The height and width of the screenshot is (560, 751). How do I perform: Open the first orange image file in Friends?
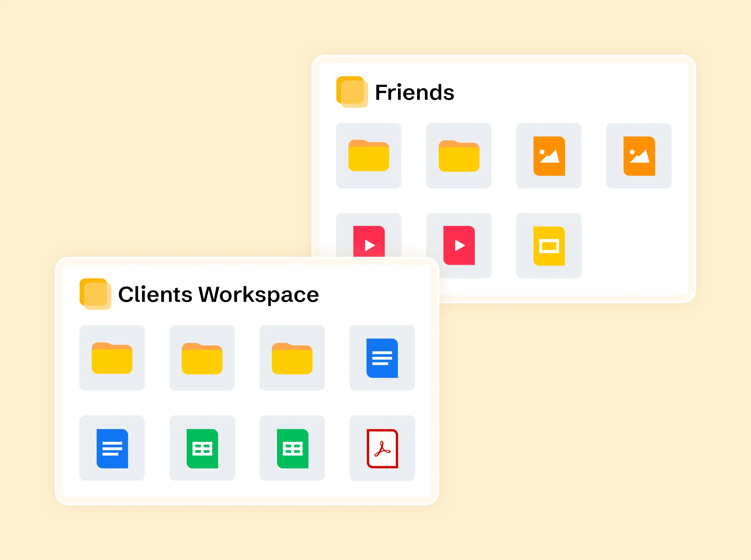[549, 156]
